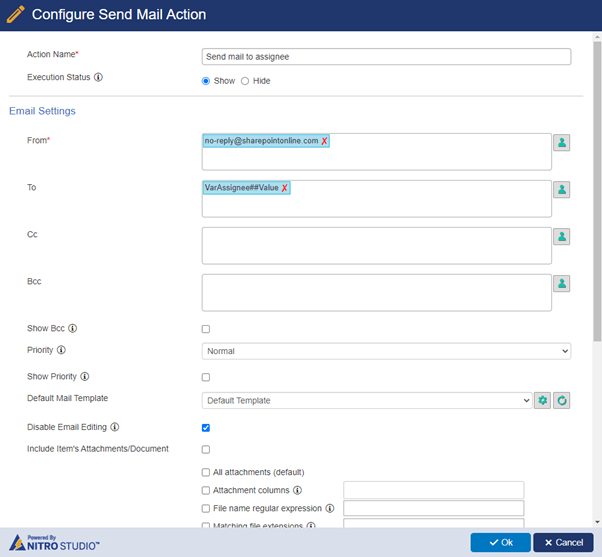Tick the All attachments (default) option

click(206, 472)
